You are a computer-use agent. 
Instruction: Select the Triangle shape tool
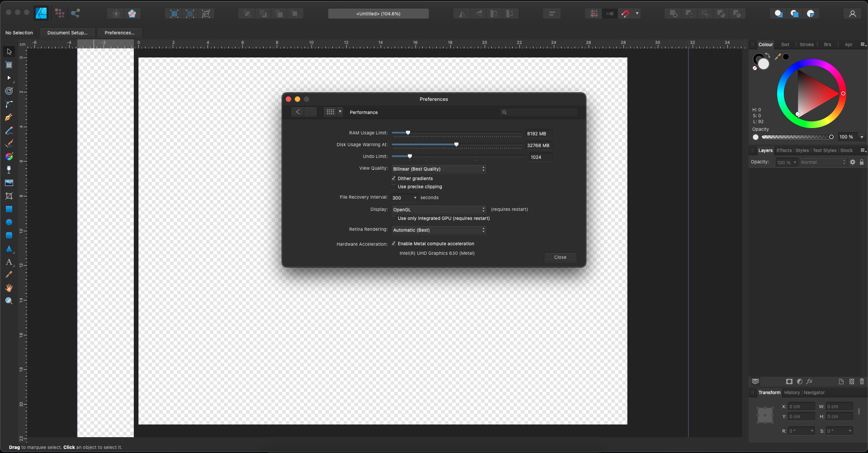click(x=9, y=248)
